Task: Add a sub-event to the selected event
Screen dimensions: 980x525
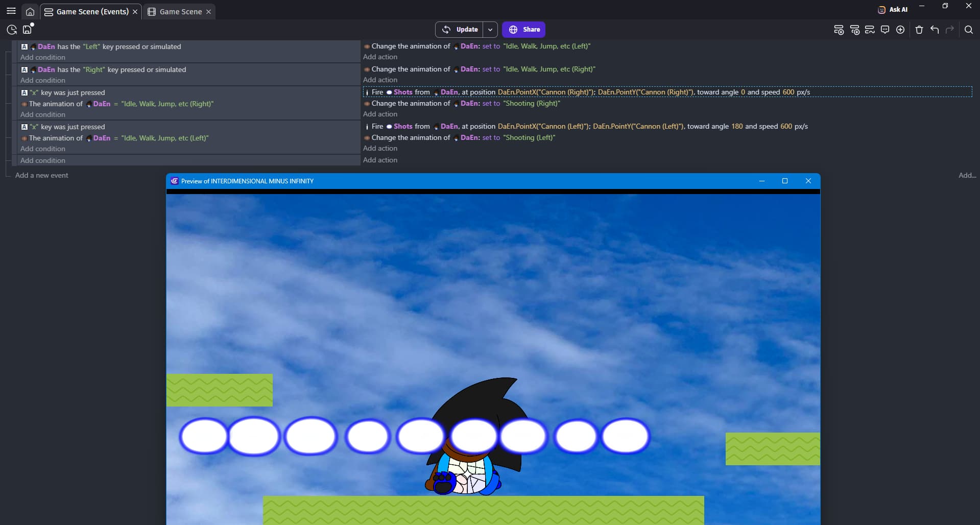Action: pyautogui.click(x=854, y=30)
